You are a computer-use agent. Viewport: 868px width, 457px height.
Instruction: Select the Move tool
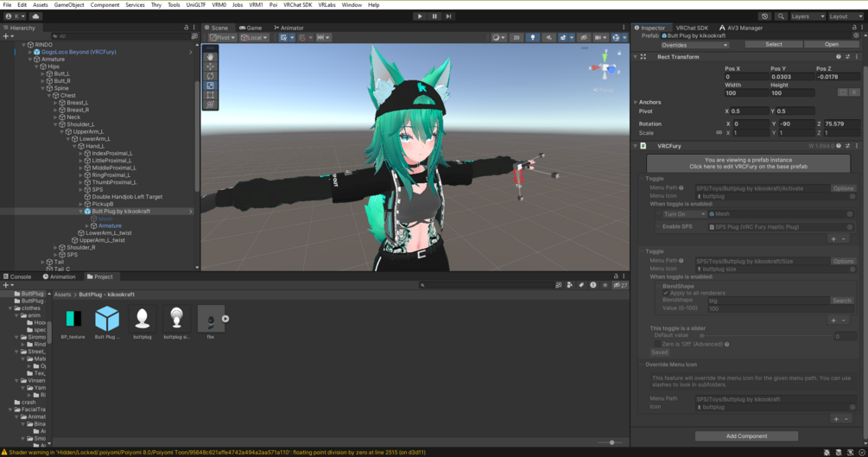(x=210, y=67)
